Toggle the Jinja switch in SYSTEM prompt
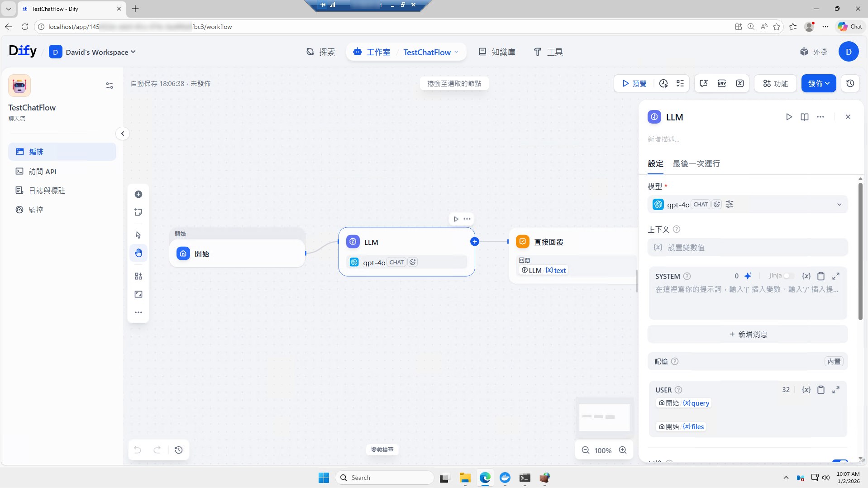Image resolution: width=868 pixels, height=488 pixels. [789, 276]
